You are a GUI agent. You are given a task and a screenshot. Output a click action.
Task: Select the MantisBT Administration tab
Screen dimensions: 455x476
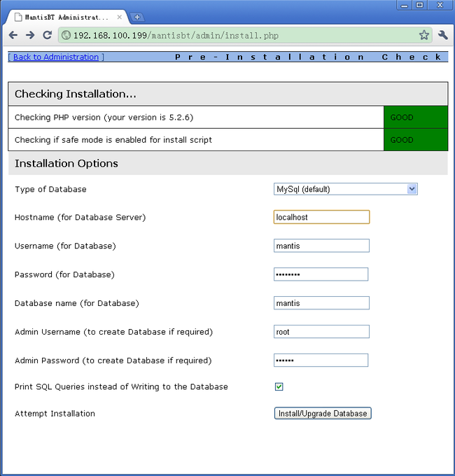(x=66, y=17)
